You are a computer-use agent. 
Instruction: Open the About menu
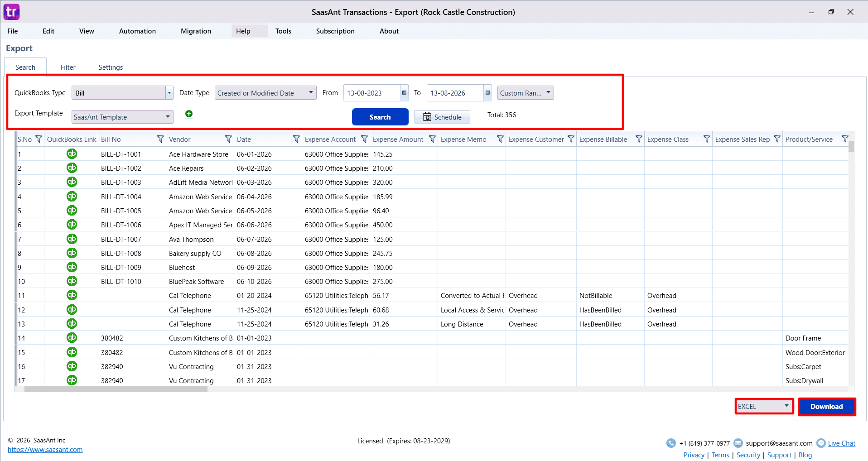pyautogui.click(x=389, y=31)
